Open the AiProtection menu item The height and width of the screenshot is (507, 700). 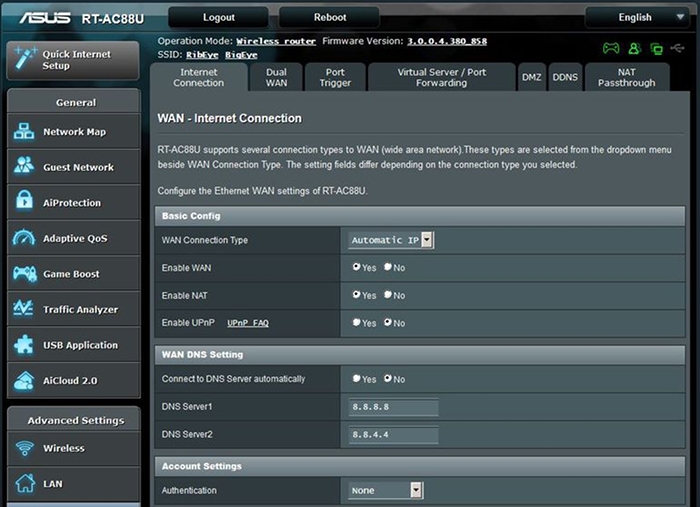[x=74, y=202]
